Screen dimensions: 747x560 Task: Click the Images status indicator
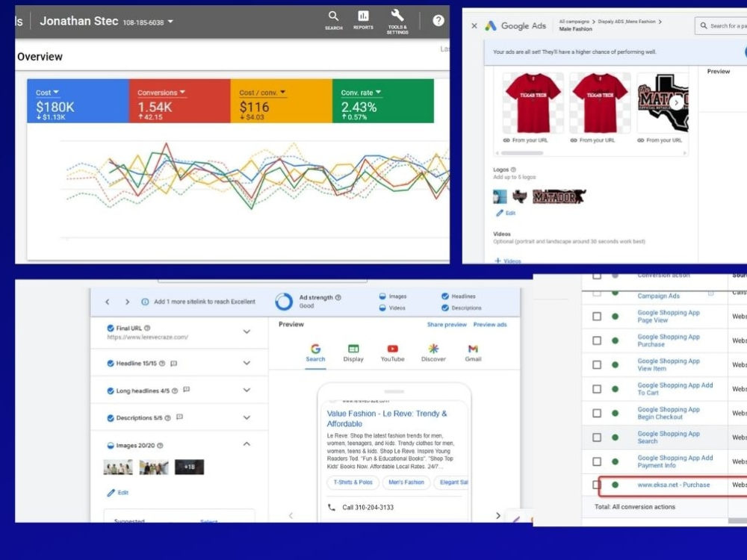point(382,296)
